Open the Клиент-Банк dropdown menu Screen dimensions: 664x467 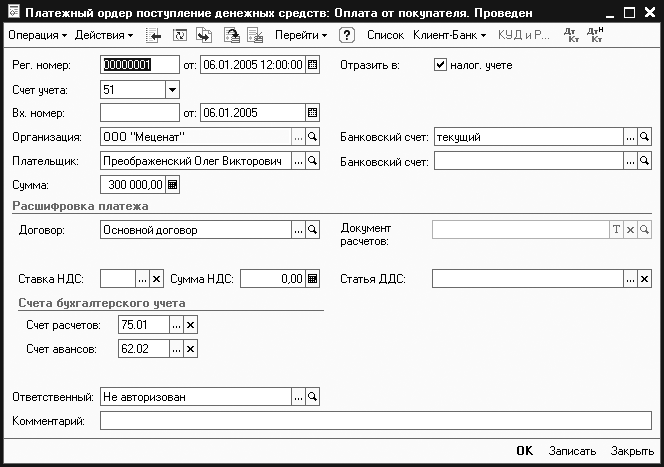(449, 35)
